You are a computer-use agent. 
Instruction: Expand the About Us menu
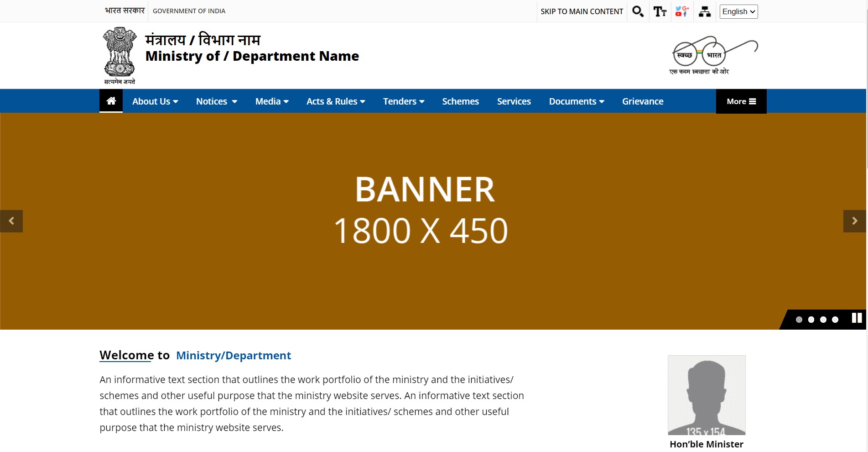tap(155, 101)
